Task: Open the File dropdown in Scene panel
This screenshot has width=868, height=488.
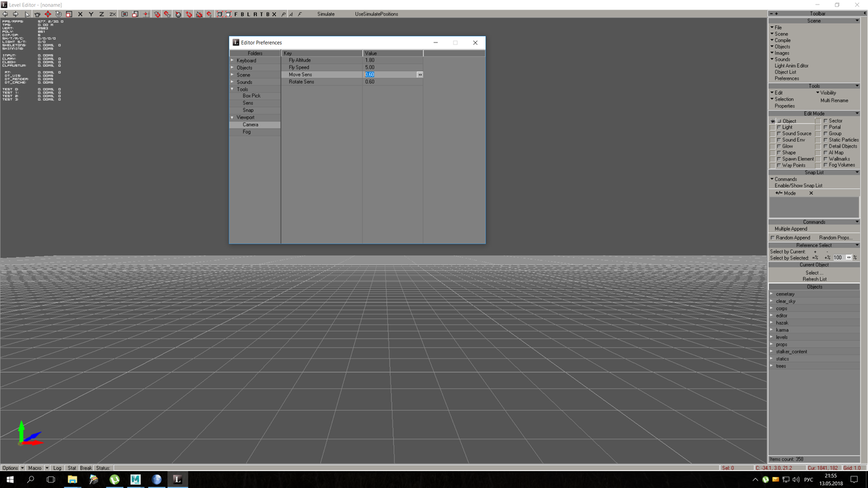Action: point(776,28)
